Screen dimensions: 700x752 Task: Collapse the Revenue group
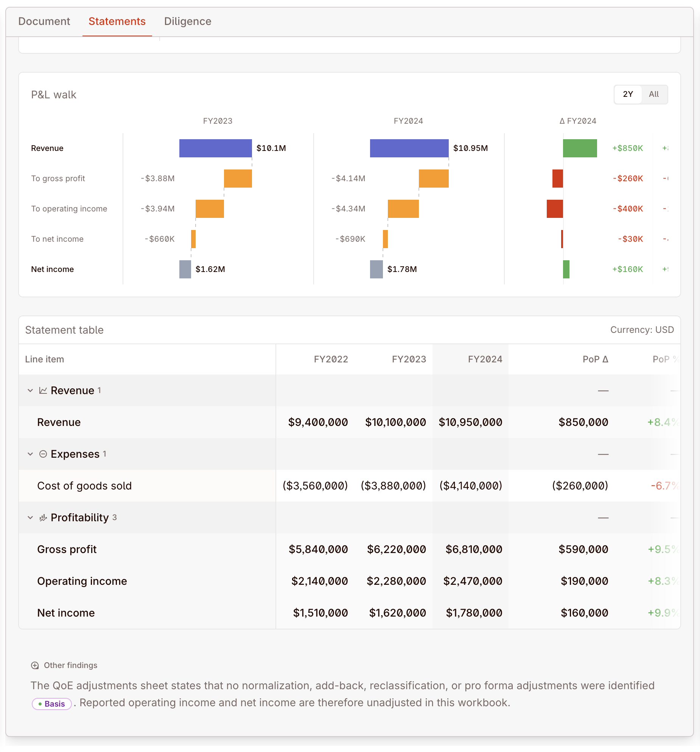coord(30,390)
